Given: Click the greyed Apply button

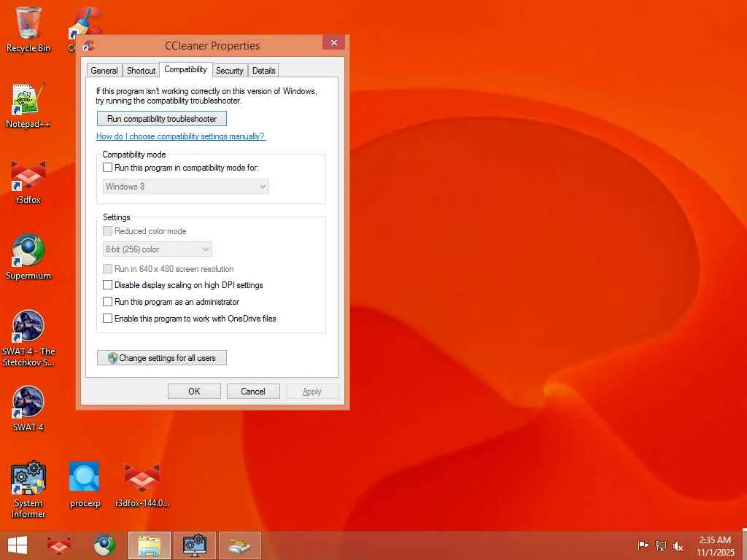Looking at the screenshot, I should 312,392.
